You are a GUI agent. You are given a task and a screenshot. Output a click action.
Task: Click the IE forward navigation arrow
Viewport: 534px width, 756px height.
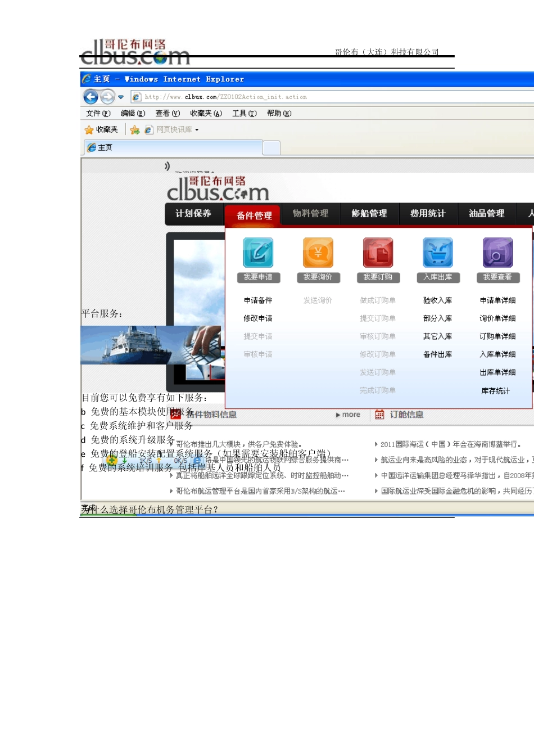(107, 97)
